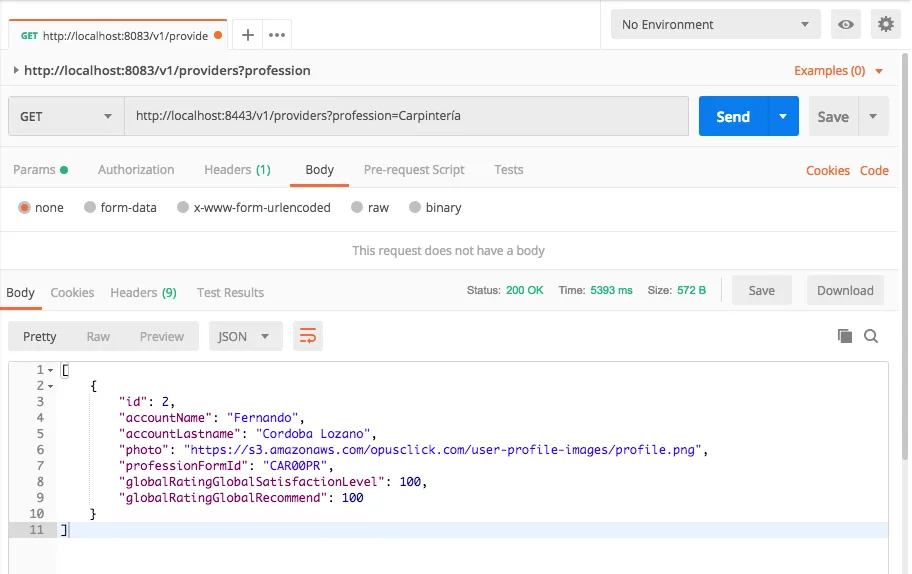Select the form-data radio button
The image size is (912, 574).
pyautogui.click(x=90, y=208)
